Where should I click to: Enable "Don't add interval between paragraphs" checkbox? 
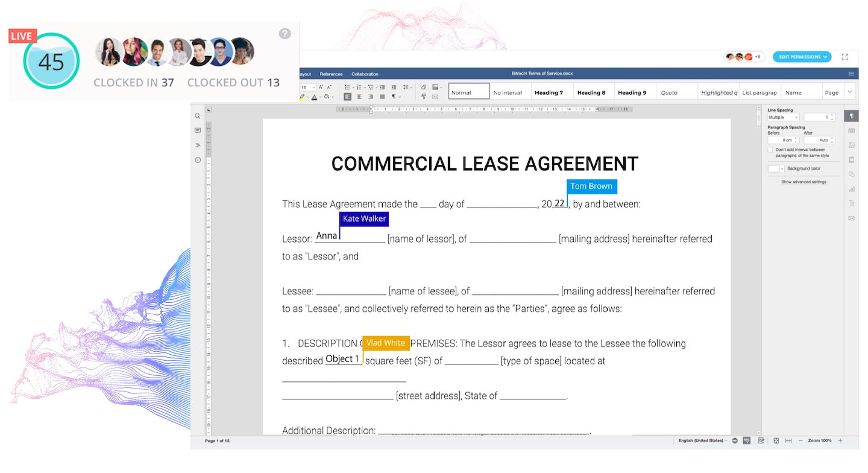click(771, 150)
